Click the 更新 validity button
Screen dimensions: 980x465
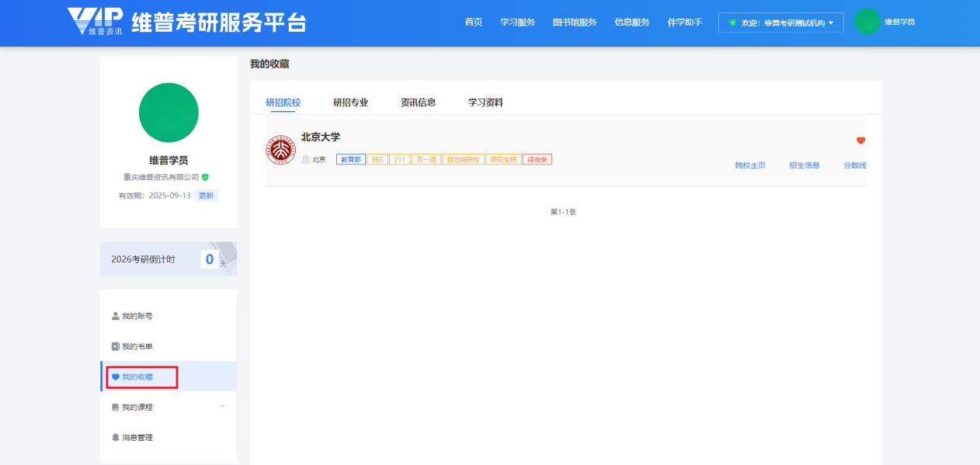[206, 196]
